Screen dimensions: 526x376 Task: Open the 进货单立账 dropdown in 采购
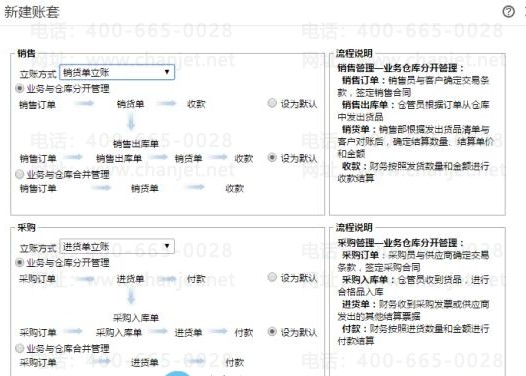point(117,246)
